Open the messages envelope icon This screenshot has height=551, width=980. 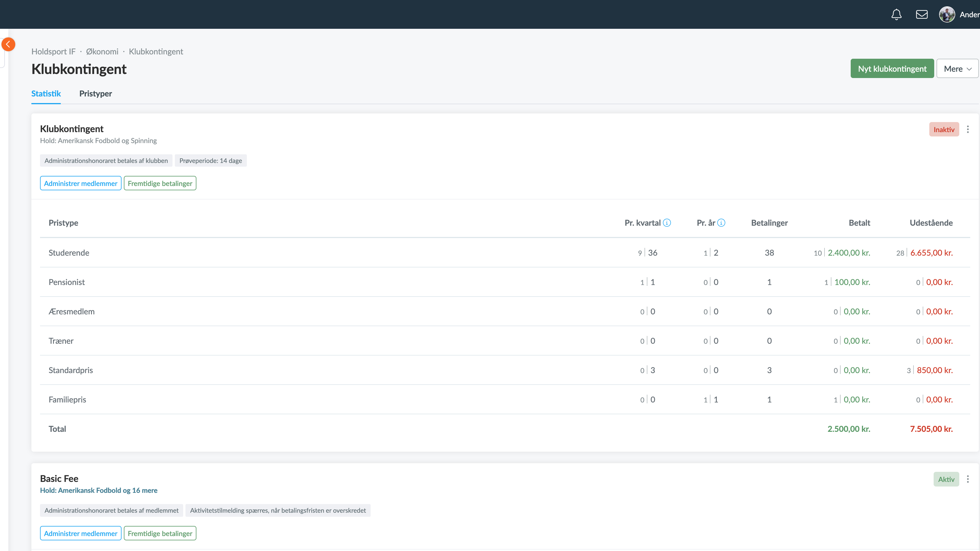pos(922,14)
